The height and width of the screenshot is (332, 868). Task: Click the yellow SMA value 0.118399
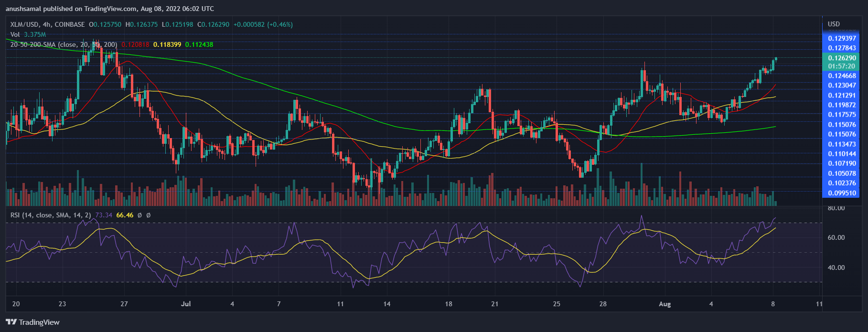click(167, 44)
